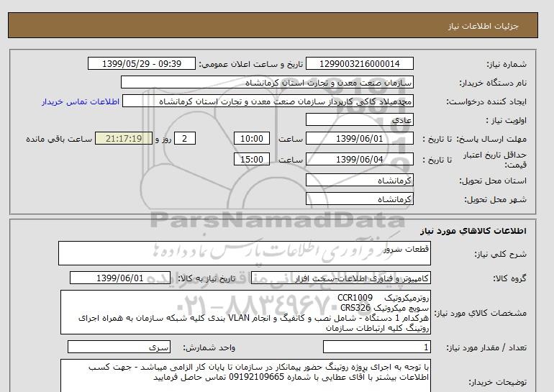Click the label ایجاد کننده درخواست
Screen dimensions: 554x392
pos(486,101)
